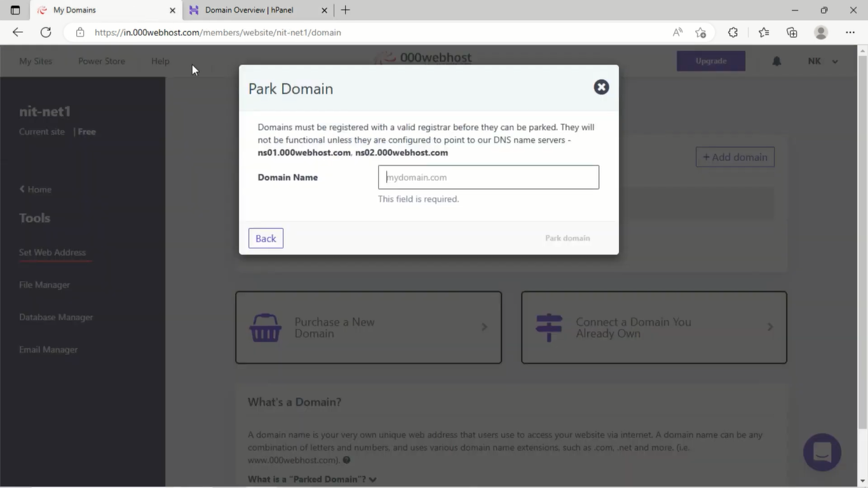Open File Manager in sidebar

44,285
